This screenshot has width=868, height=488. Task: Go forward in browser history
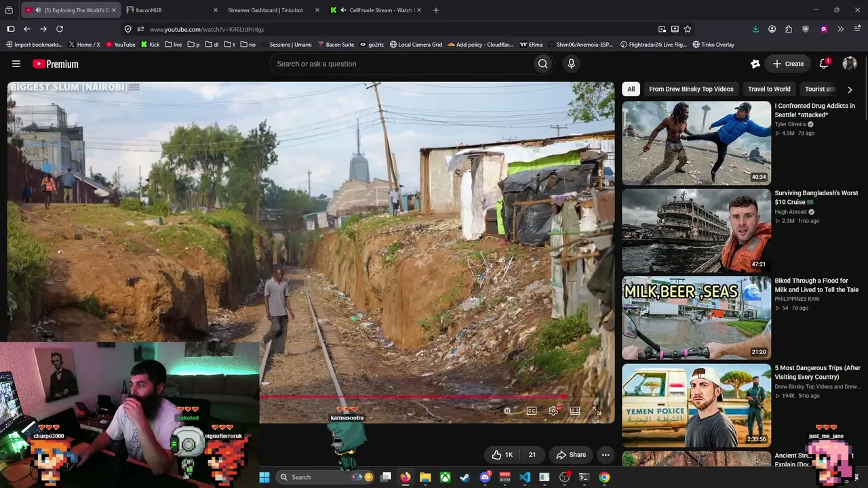[43, 29]
